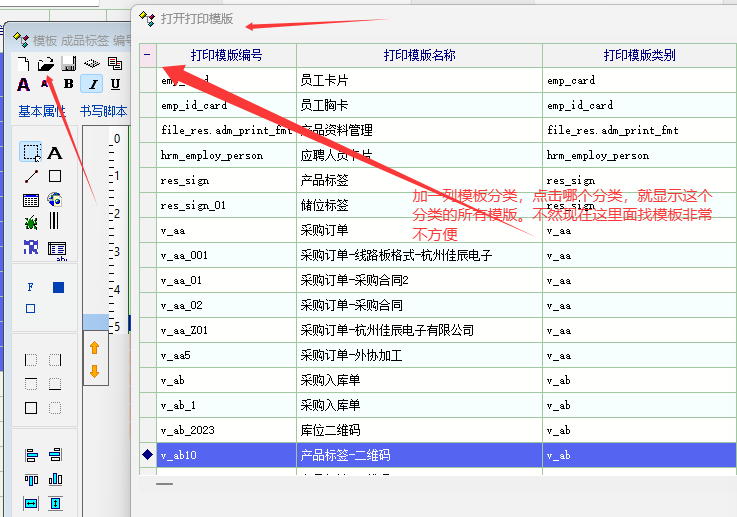
Task: Toggle Italic formatting
Action: [92, 84]
